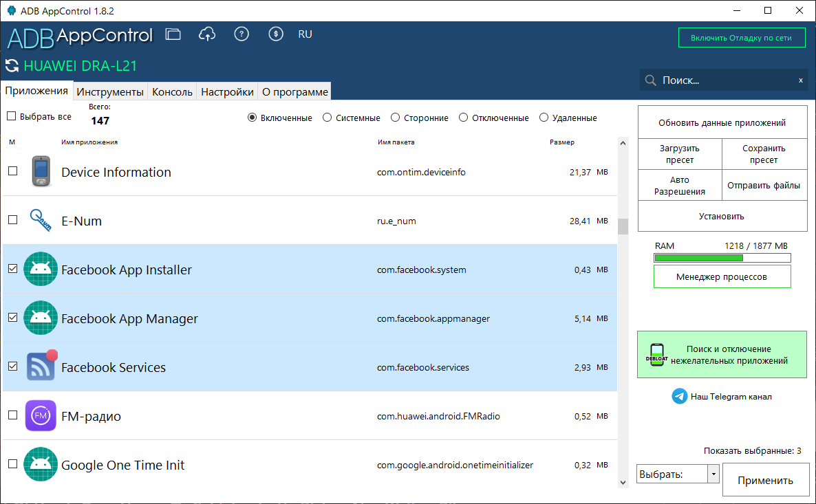
Task: Select the Системные radio button
Action: pos(328,118)
